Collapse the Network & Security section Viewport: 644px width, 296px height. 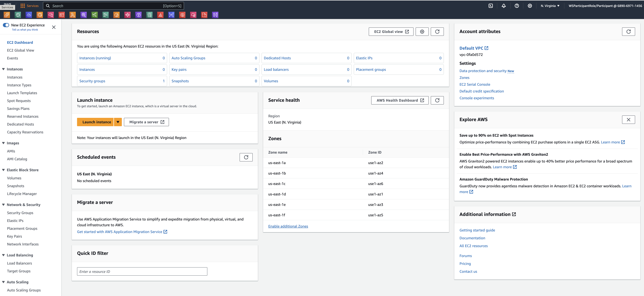point(4,205)
